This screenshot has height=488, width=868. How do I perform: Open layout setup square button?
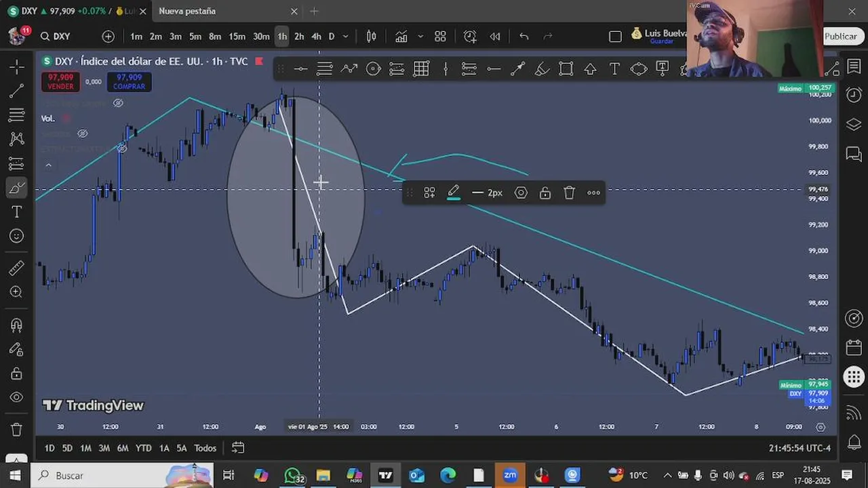pyautogui.click(x=615, y=37)
